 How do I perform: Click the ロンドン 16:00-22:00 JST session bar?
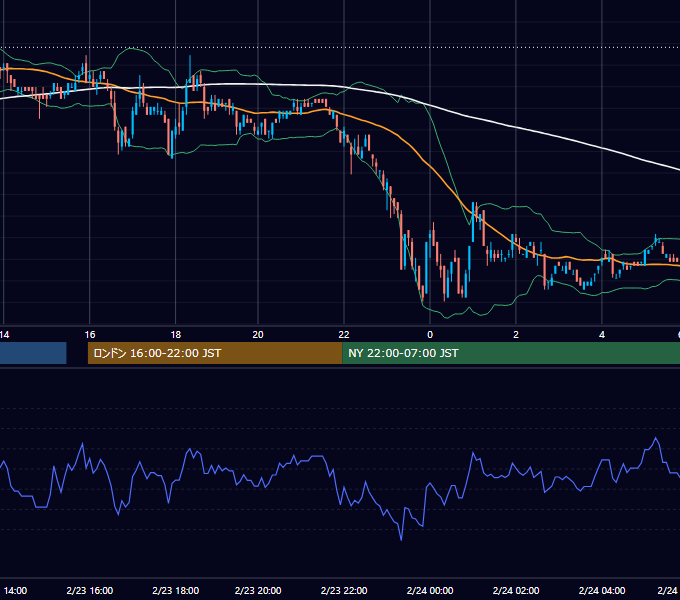point(215,353)
